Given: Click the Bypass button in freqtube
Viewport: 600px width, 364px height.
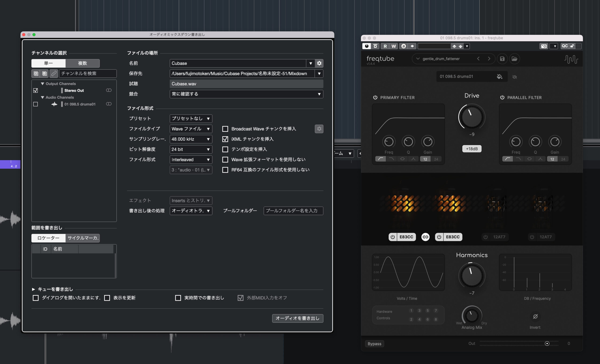Looking at the screenshot, I should pos(374,344).
